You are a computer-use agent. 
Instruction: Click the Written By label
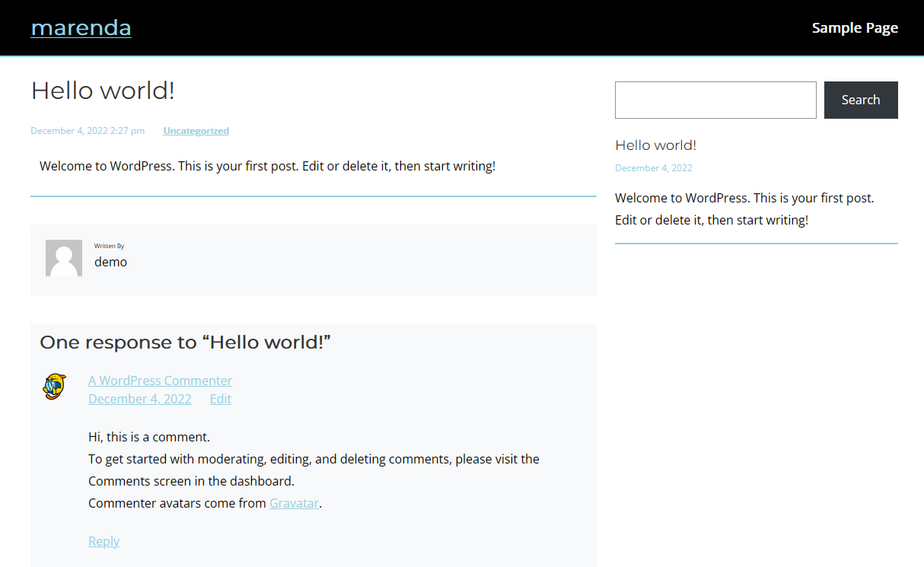point(109,246)
